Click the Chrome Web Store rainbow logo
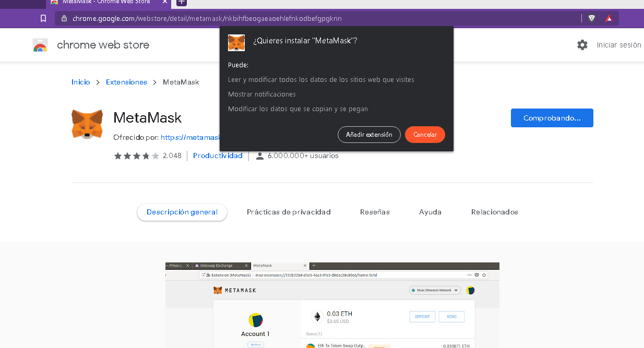This screenshot has height=348, width=644. coord(40,45)
